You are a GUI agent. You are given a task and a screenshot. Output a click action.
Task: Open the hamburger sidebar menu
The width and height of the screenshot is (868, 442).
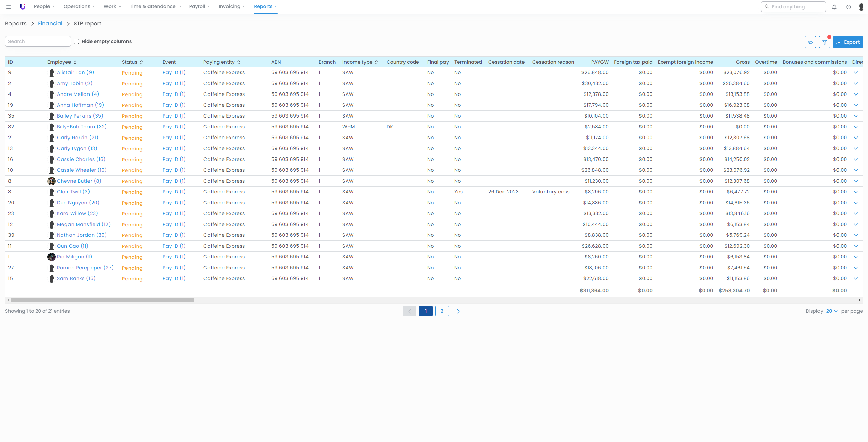click(x=8, y=7)
